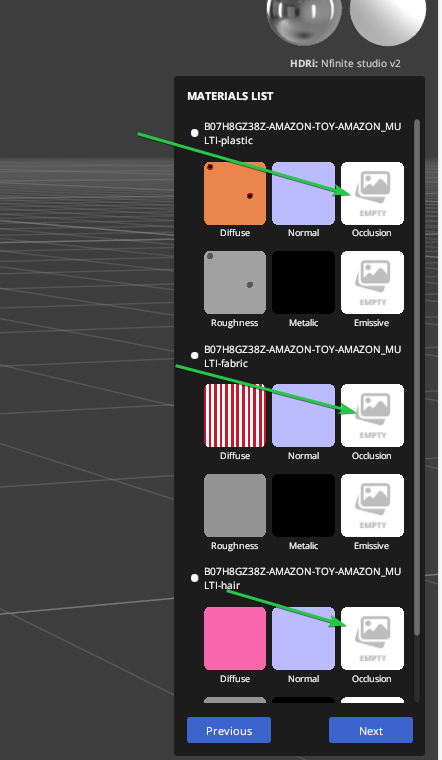Click the MATERIALS LIST heading

[230, 96]
